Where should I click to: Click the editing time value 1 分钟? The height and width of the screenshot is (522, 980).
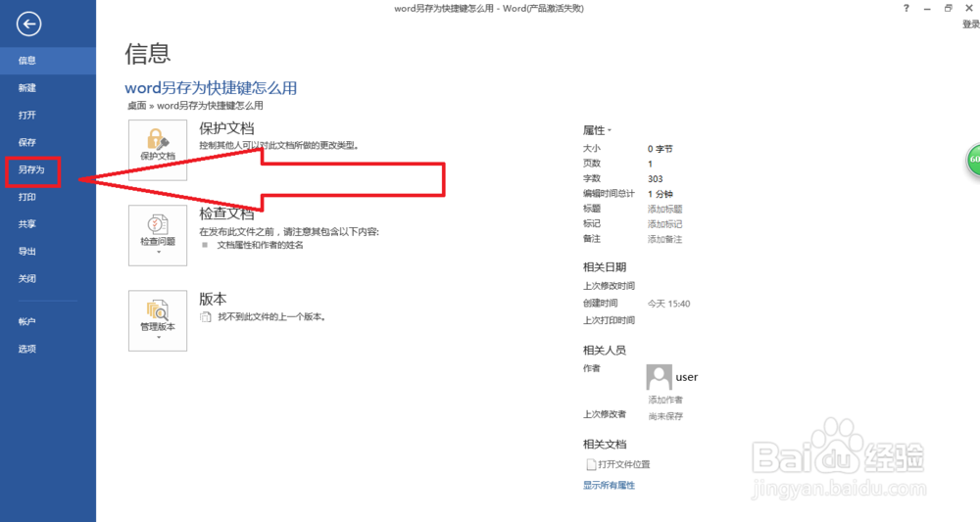click(660, 194)
